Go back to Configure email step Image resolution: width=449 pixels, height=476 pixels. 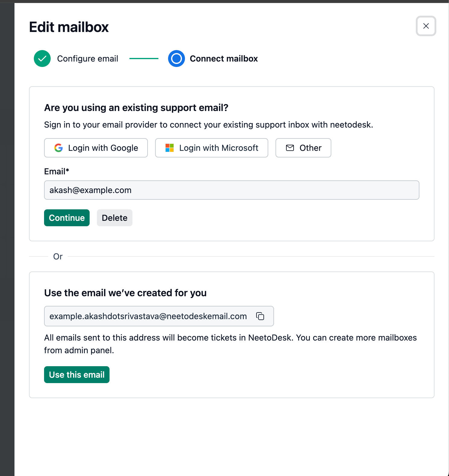tap(88, 59)
